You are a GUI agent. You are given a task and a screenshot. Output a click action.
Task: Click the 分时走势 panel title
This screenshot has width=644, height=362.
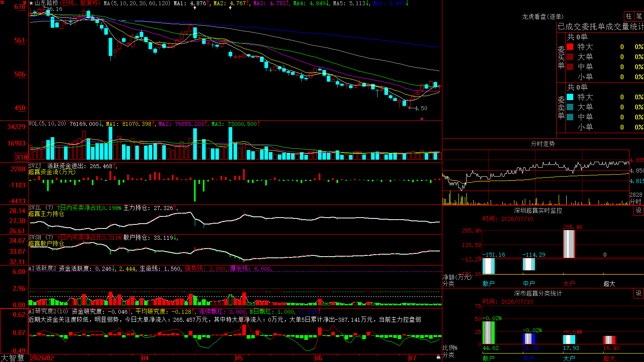coord(543,144)
